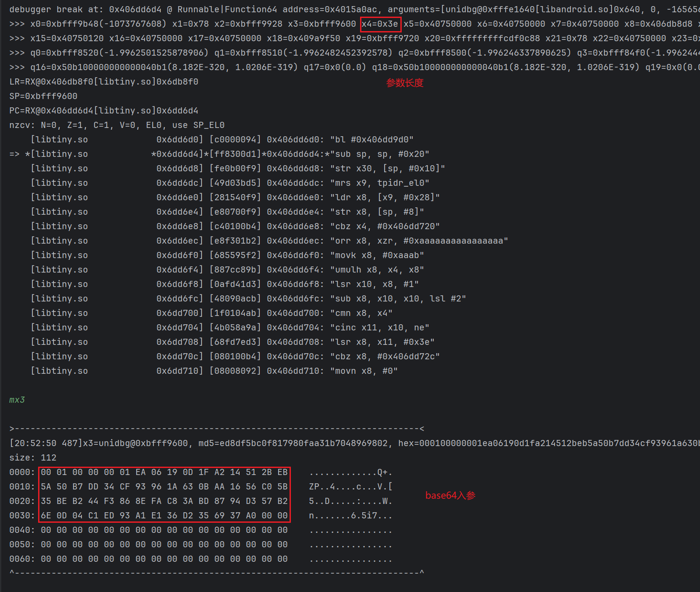
Task: Select the 'mrs x9, tpidr_el0' instruction
Action: pyautogui.click(x=380, y=183)
